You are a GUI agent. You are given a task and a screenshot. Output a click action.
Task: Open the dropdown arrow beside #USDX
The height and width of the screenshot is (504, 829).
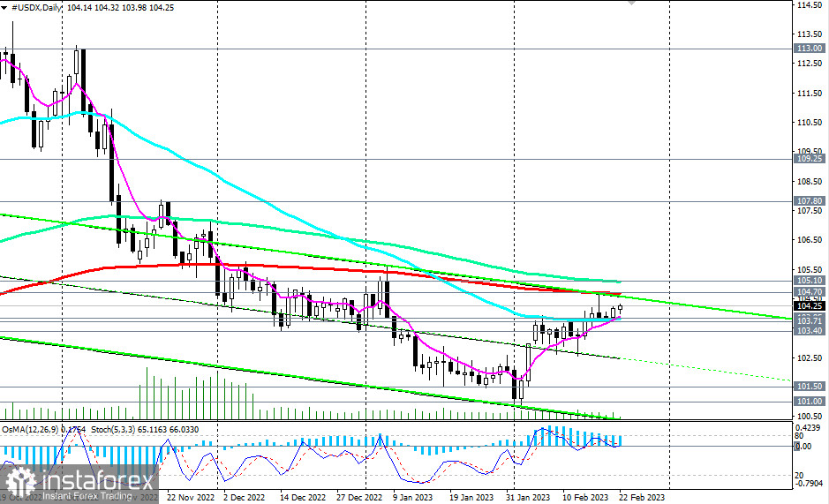point(4,8)
